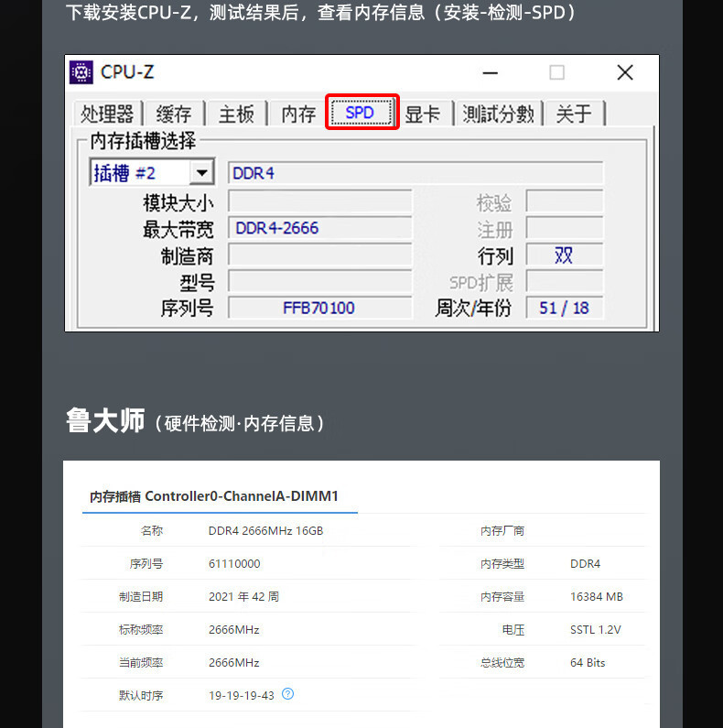Open the 关于 tab

click(x=574, y=114)
